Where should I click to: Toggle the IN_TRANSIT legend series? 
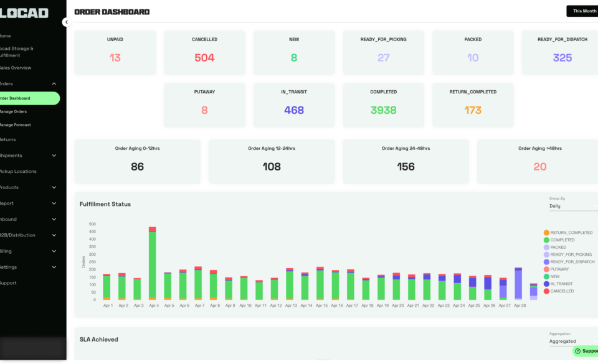[562, 284]
